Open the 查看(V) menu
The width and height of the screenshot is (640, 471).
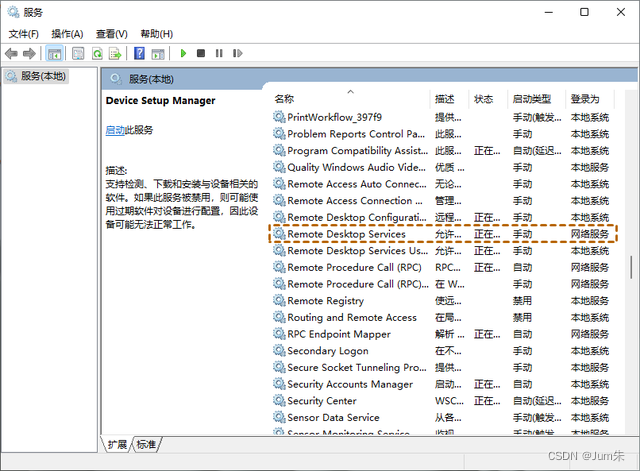tap(111, 33)
